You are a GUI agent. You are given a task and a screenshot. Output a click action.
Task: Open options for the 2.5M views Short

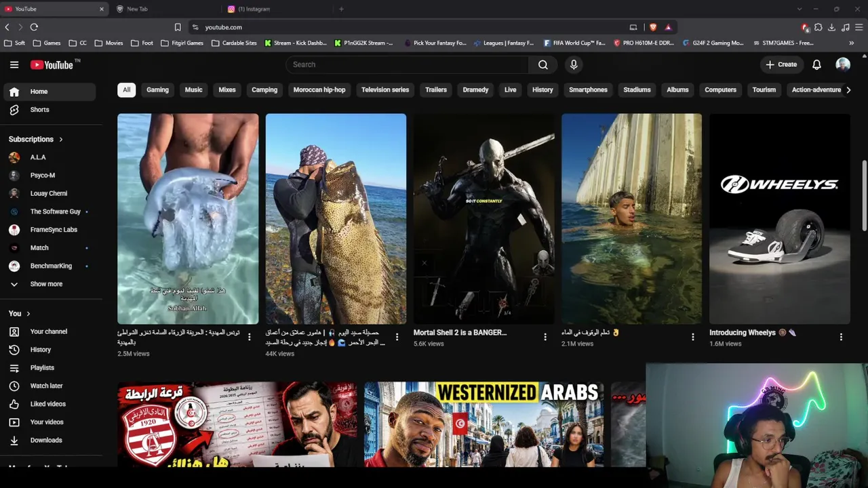[250, 337]
